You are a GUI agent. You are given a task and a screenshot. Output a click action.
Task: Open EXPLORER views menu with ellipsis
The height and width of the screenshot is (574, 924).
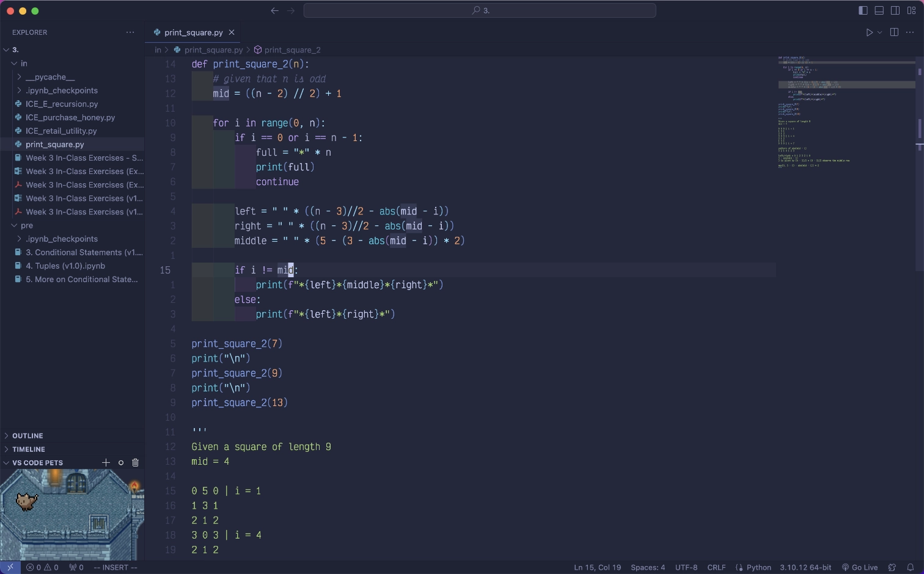(130, 32)
